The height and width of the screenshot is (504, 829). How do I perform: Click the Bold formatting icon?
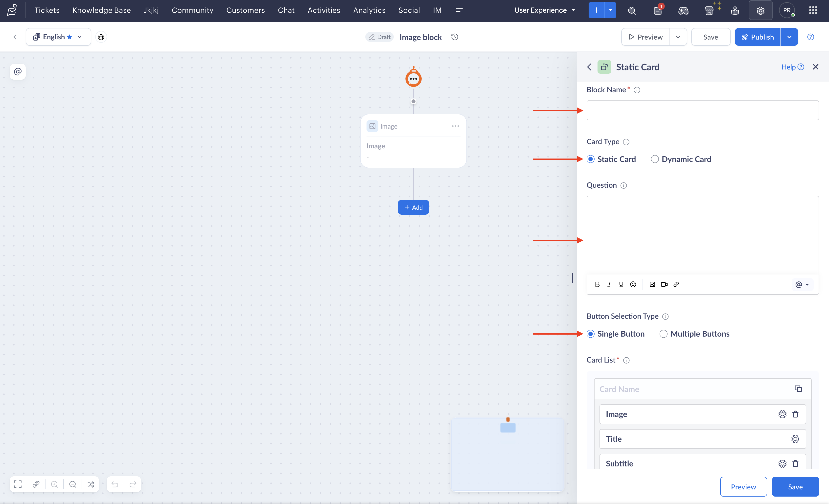pyautogui.click(x=597, y=284)
